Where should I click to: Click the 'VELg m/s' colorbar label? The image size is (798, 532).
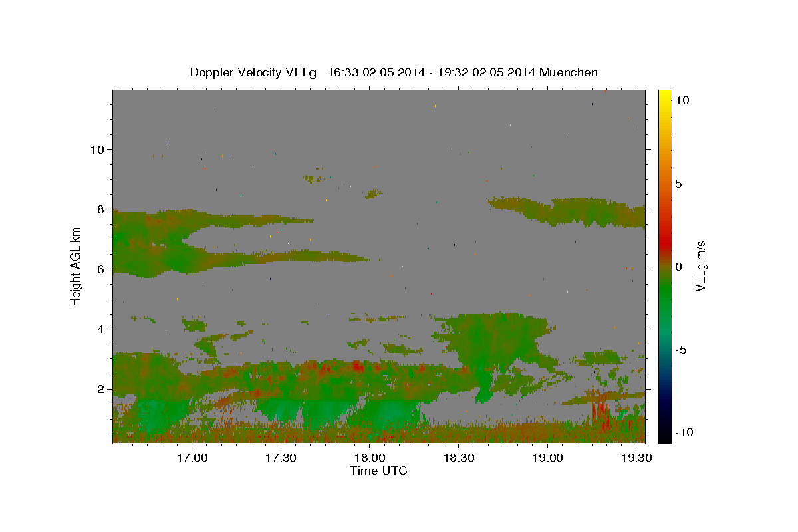700,266
